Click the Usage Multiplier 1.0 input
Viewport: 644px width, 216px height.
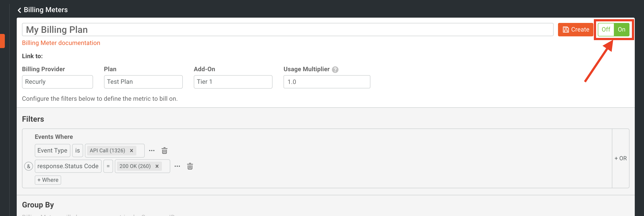[x=327, y=82]
